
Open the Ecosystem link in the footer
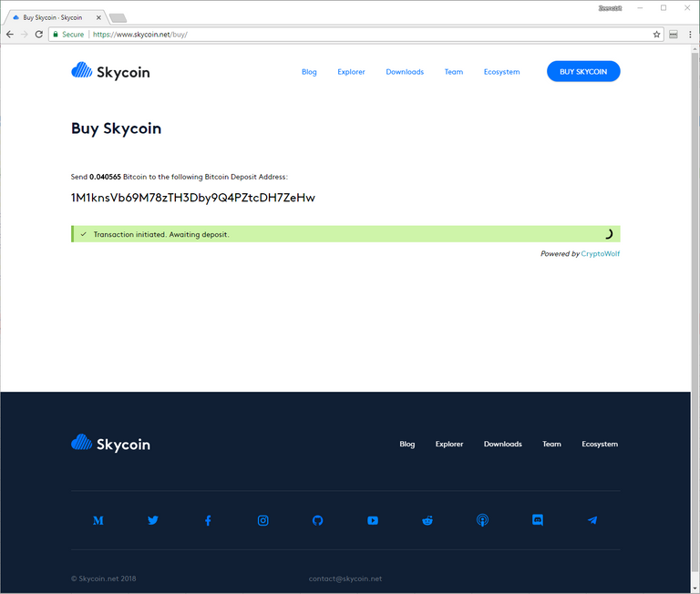click(x=600, y=444)
